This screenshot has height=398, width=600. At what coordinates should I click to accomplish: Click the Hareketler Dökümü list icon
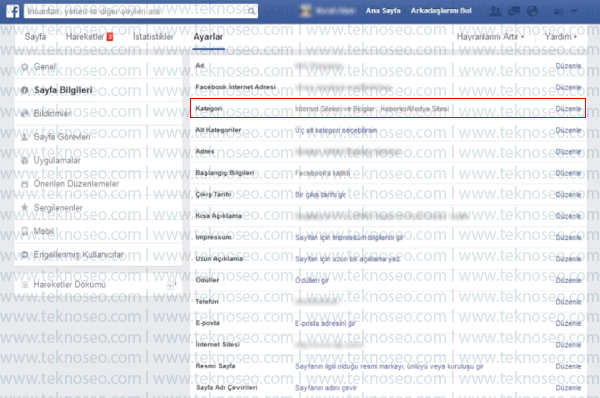pyautogui.click(x=25, y=285)
